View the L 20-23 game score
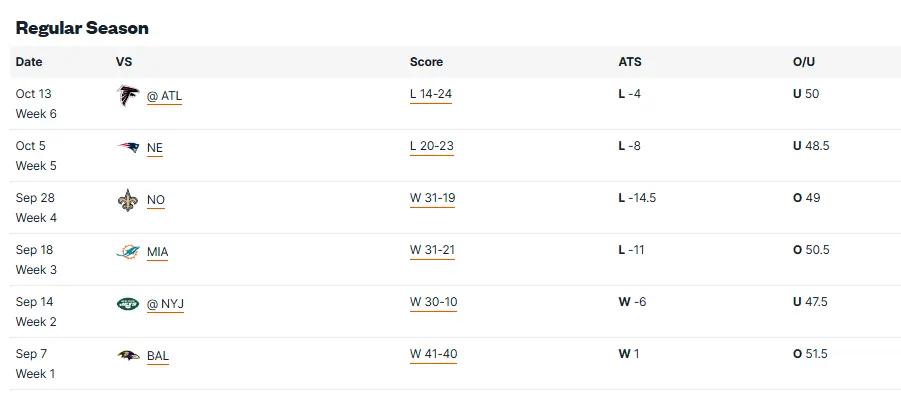This screenshot has height=408, width=901. (432, 146)
